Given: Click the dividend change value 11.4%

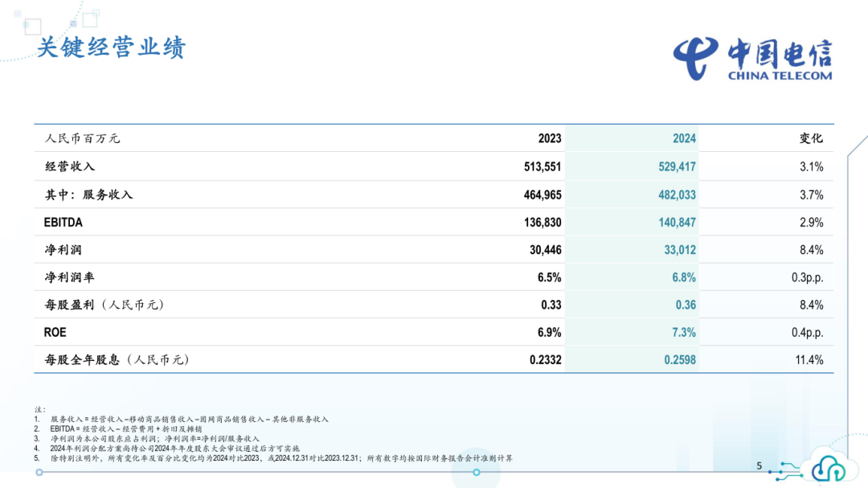Looking at the screenshot, I should tap(809, 360).
